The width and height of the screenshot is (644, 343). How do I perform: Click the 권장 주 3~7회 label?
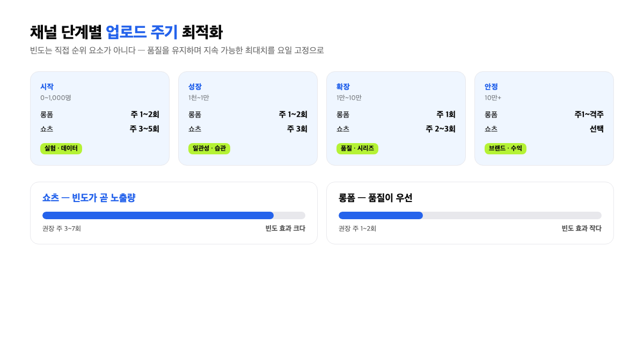(62, 228)
